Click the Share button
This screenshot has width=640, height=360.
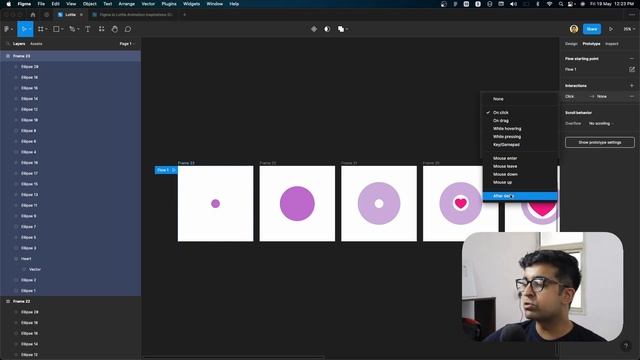pos(592,29)
